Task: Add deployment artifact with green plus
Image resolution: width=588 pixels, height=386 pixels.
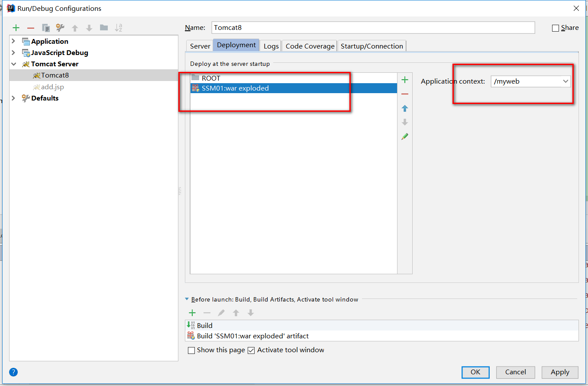Action: [x=405, y=80]
